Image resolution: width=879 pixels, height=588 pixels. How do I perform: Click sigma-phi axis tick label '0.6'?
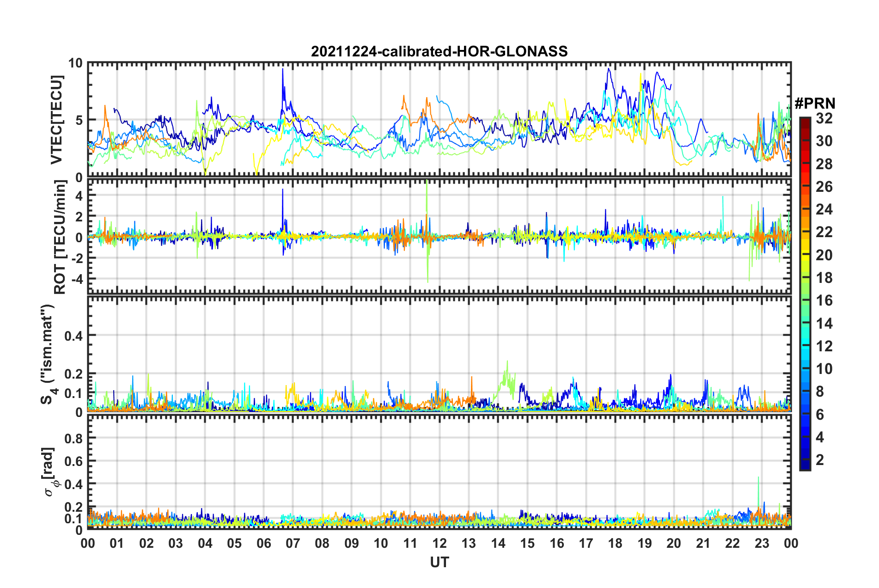[73, 461]
